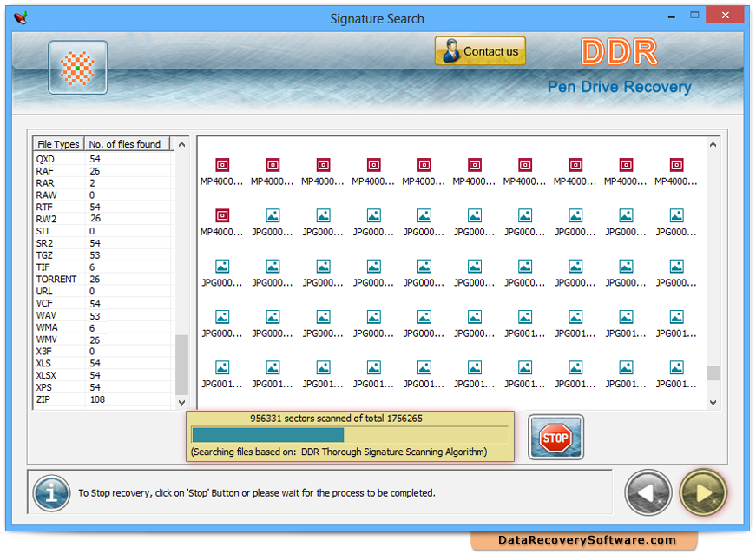Minimize the Signature Search window
This screenshot has width=756, height=554.
(x=671, y=16)
